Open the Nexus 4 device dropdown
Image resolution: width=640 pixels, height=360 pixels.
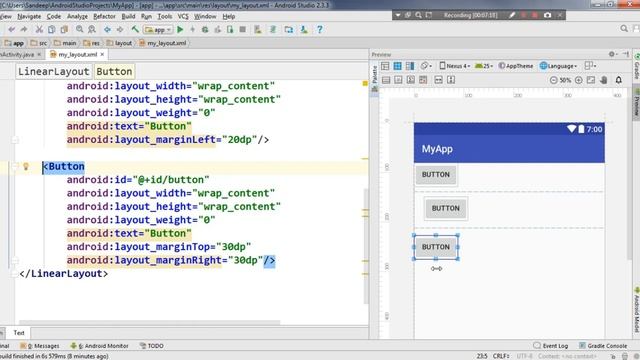click(x=455, y=66)
